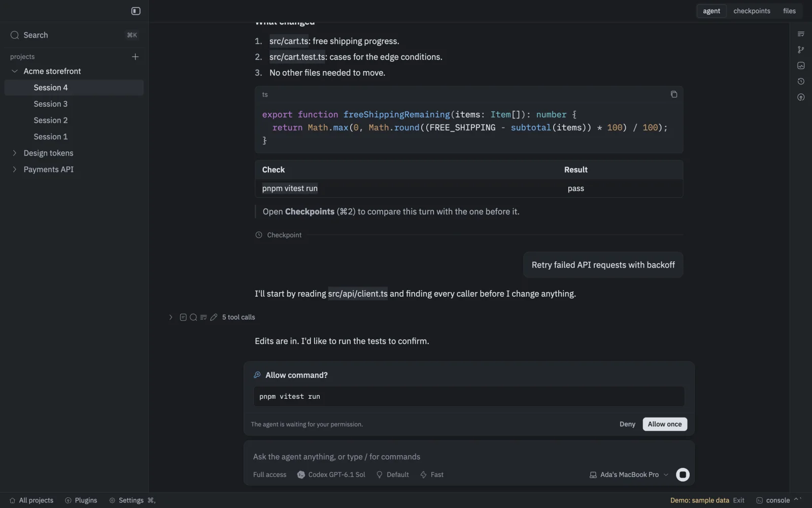Deny the pnpm vitest run command
This screenshot has width=812, height=508.
click(627, 424)
